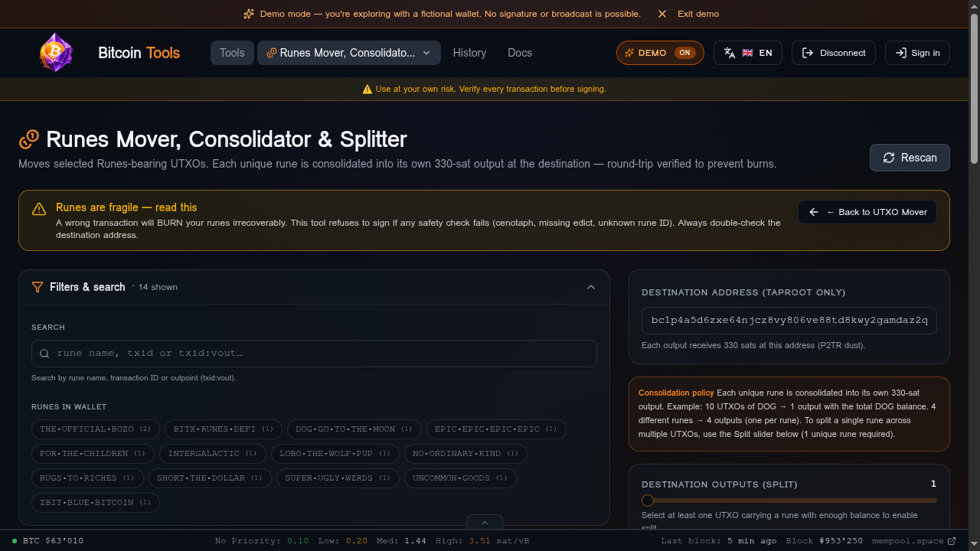Image resolution: width=980 pixels, height=551 pixels.
Task: Click the Bitcoin Tools crystal logo
Action: tap(56, 53)
